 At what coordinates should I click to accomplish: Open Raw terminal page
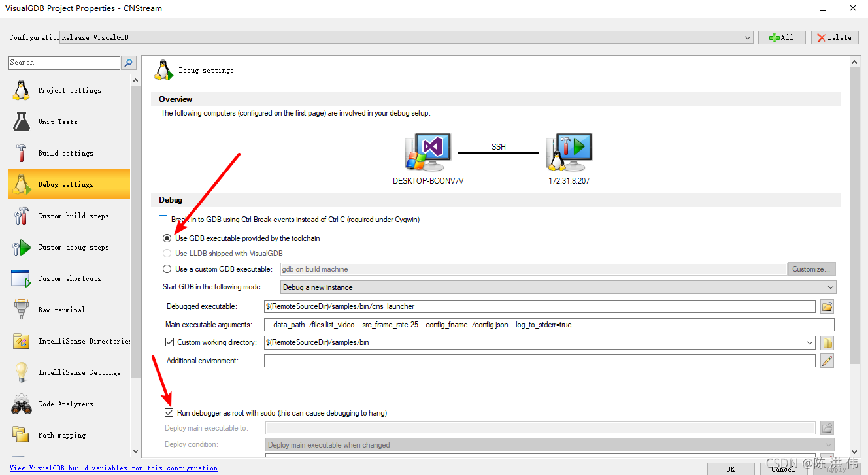click(69, 310)
